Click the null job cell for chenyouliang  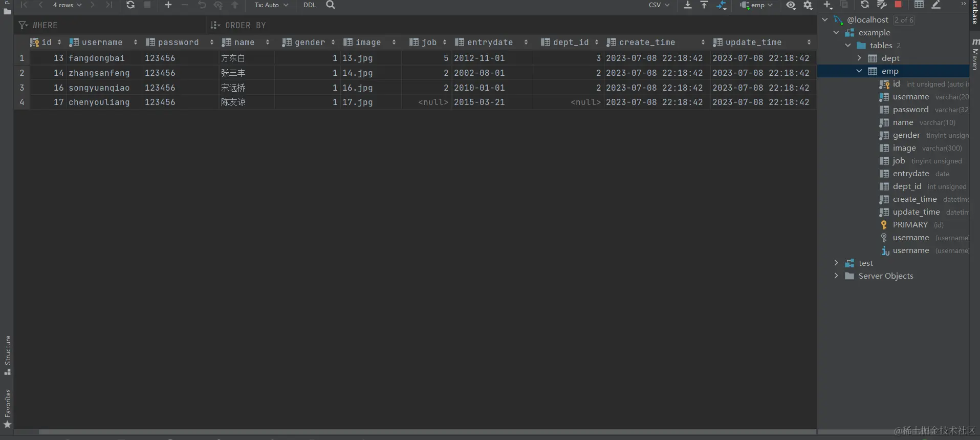click(426, 102)
